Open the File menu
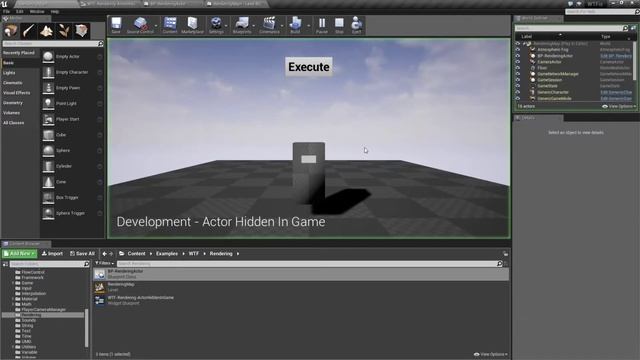This screenshot has height=360, width=640. point(6,11)
